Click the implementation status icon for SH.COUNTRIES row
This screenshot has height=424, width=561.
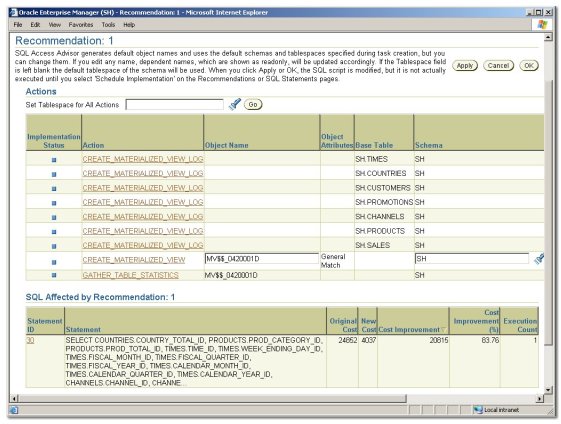[x=54, y=174]
